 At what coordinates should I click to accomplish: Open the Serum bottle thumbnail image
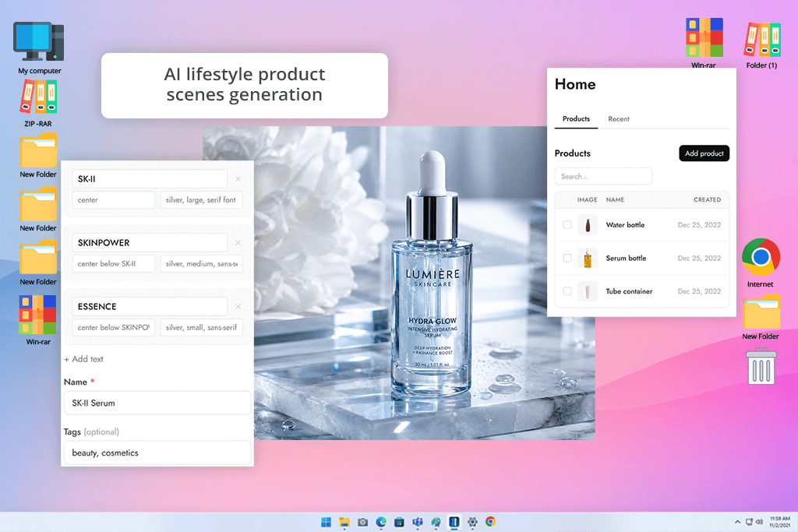588,258
